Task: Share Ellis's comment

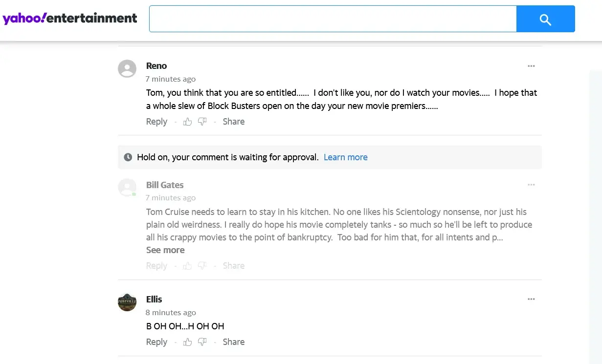Action: [233, 342]
